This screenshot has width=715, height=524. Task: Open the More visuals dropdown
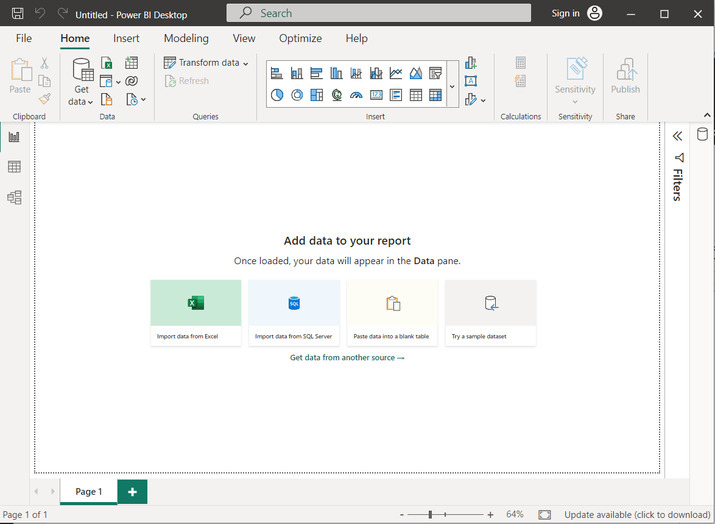tap(475, 99)
